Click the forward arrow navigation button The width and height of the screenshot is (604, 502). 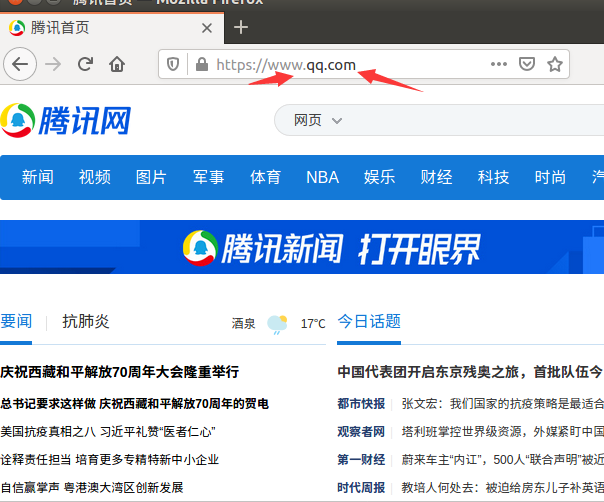53,64
